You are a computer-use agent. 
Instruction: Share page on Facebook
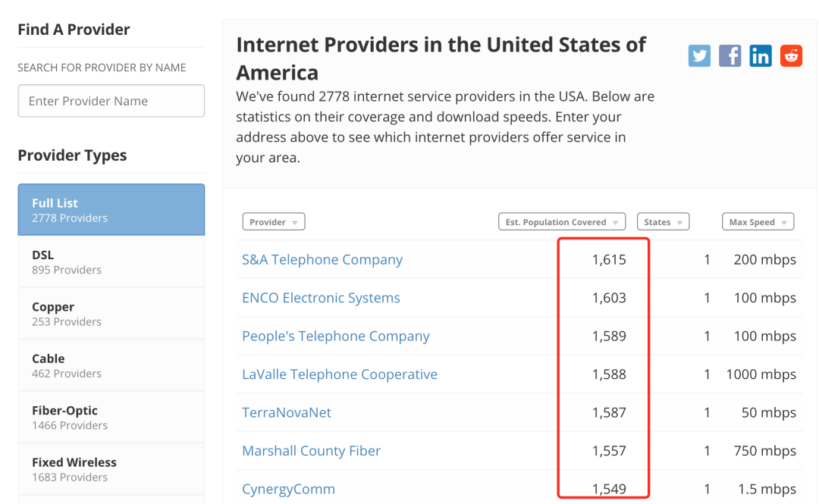[730, 55]
